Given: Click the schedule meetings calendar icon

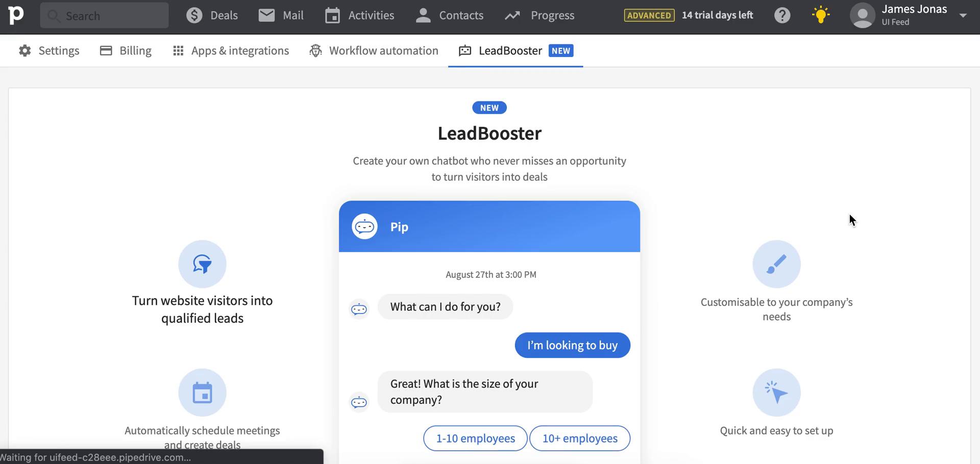Looking at the screenshot, I should 202,393.
